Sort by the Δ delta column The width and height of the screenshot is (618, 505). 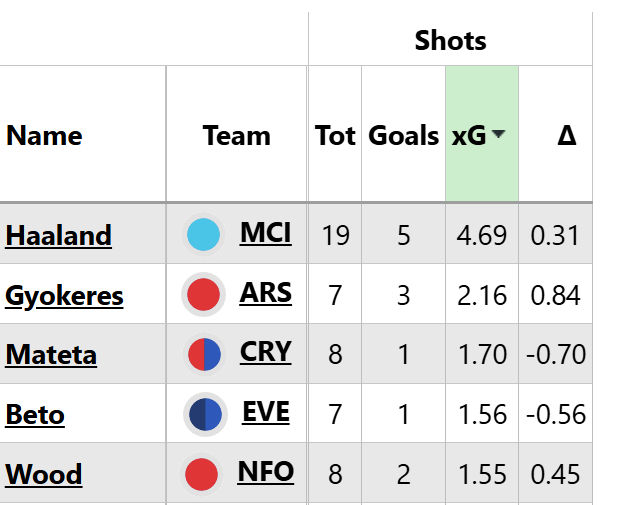[x=566, y=136]
